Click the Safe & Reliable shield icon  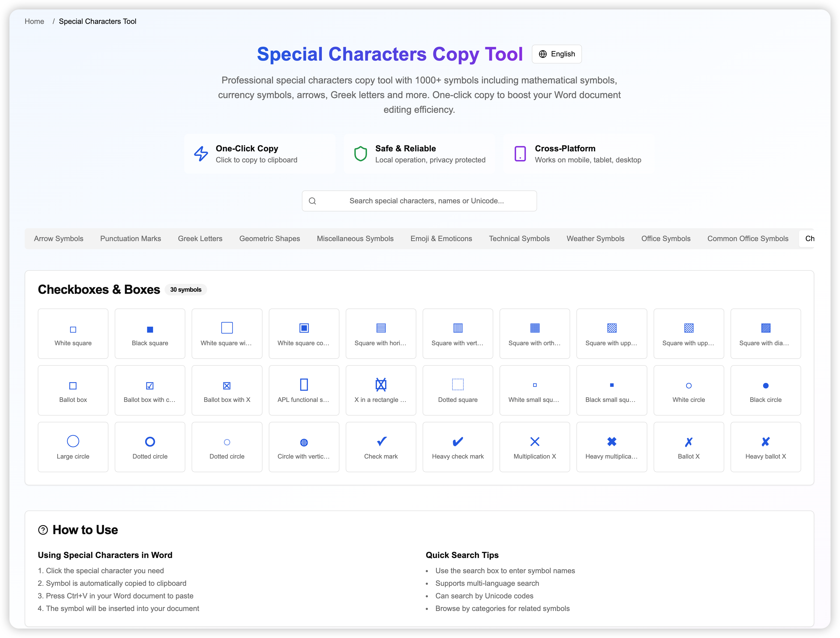pos(360,154)
